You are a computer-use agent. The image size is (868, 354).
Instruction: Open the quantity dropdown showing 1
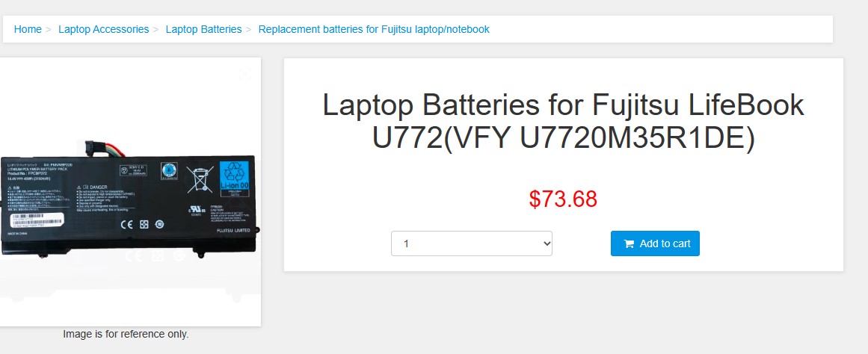point(472,243)
